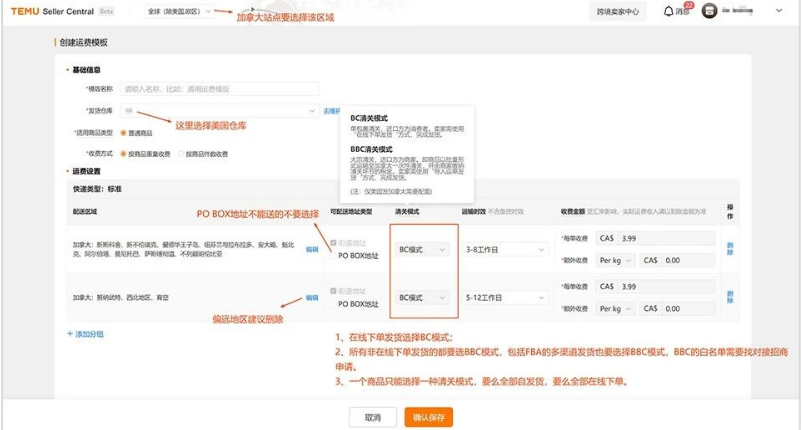Click the Beta badge beside Seller Central
The width and height of the screenshot is (802, 430).
pyautogui.click(x=106, y=11)
